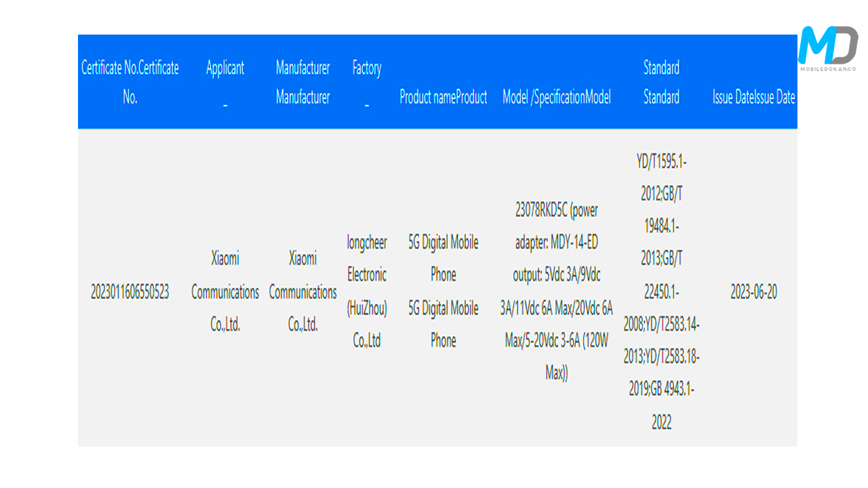Select the Issue Date column header
This screenshot has height=488, width=868.
tap(753, 98)
